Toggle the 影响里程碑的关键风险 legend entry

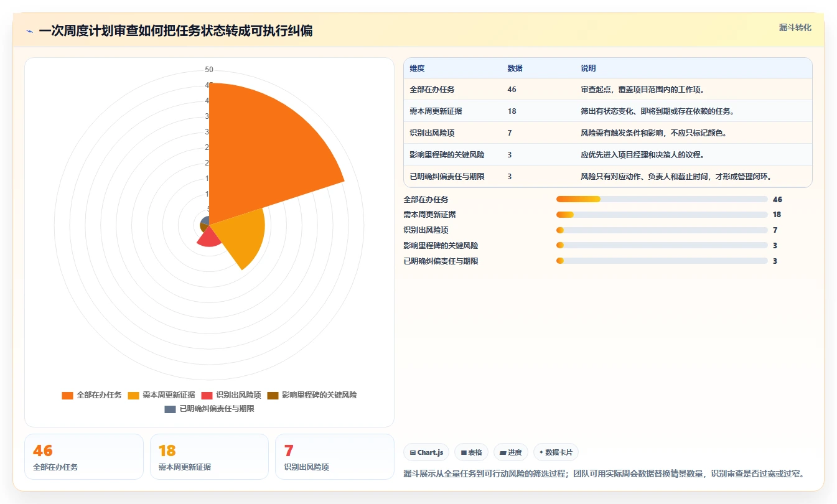[312, 395]
